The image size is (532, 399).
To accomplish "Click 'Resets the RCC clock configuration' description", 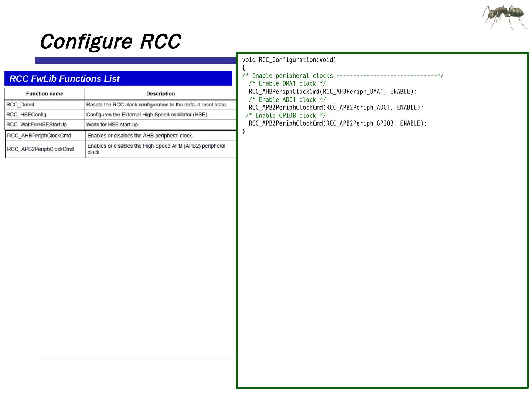I will tap(157, 105).
